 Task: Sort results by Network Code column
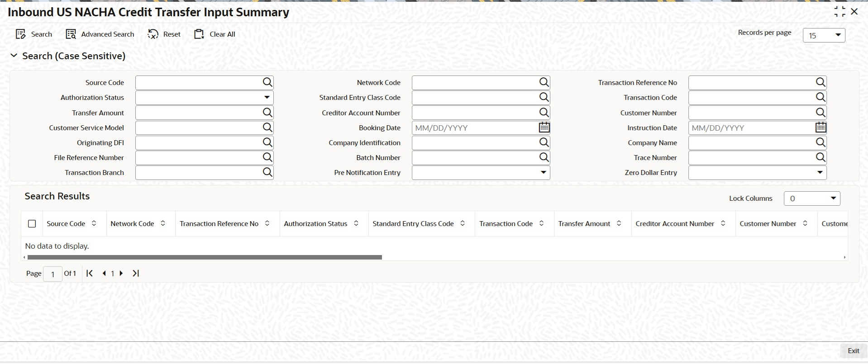(163, 223)
